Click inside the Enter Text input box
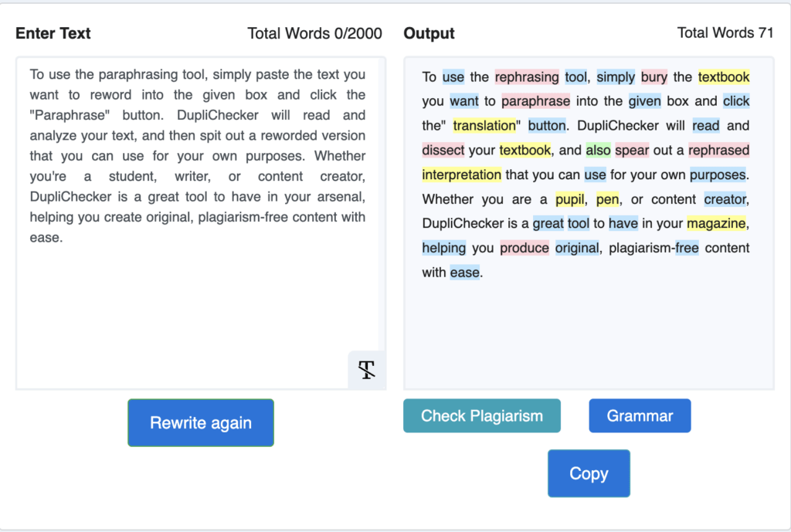 (201, 223)
